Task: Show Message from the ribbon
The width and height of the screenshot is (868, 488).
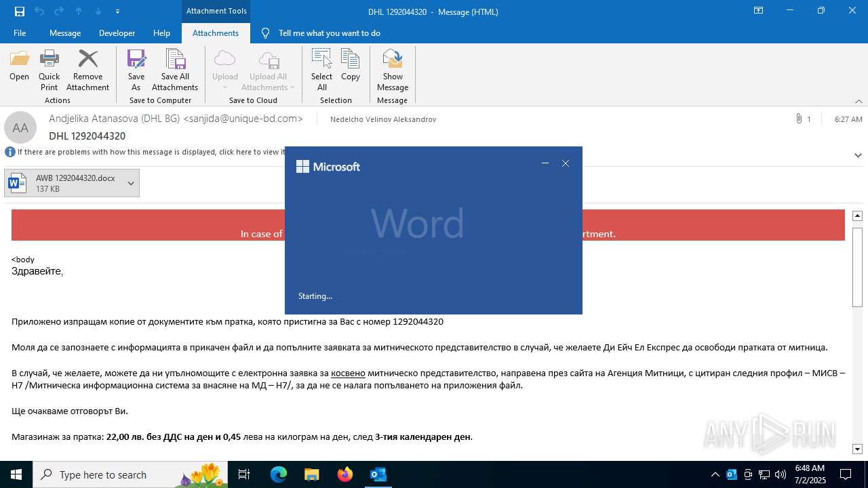Action: (393, 70)
